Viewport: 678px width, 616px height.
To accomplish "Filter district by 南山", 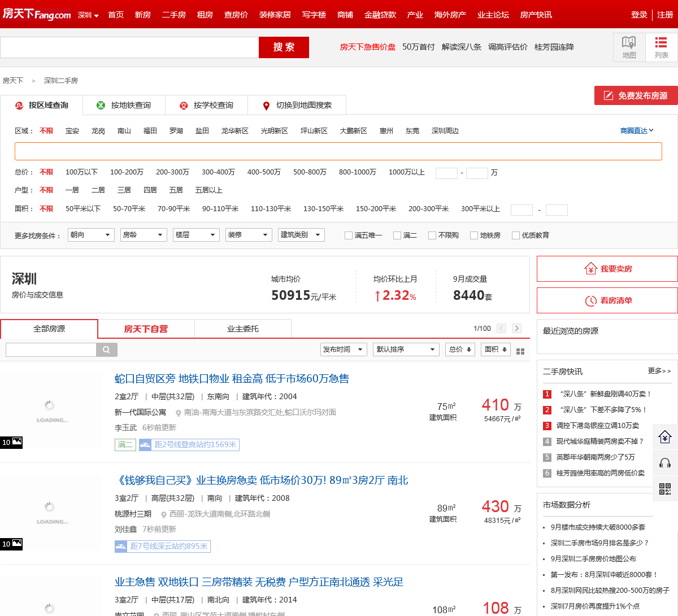I will (x=124, y=130).
